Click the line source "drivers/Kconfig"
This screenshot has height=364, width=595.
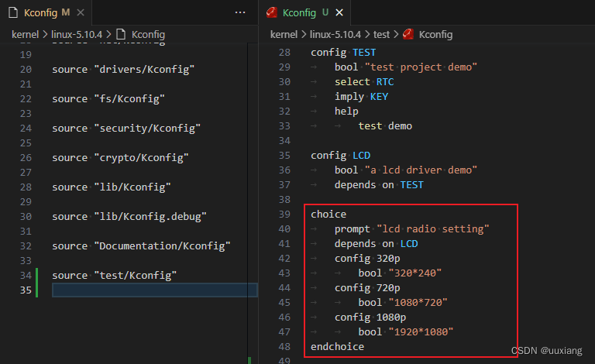[x=123, y=70]
